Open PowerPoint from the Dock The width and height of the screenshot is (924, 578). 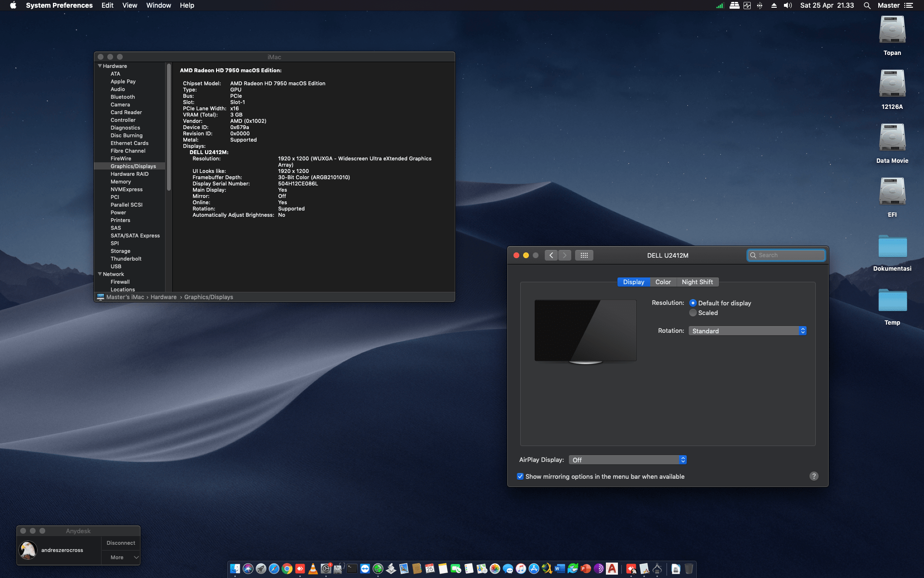(586, 569)
